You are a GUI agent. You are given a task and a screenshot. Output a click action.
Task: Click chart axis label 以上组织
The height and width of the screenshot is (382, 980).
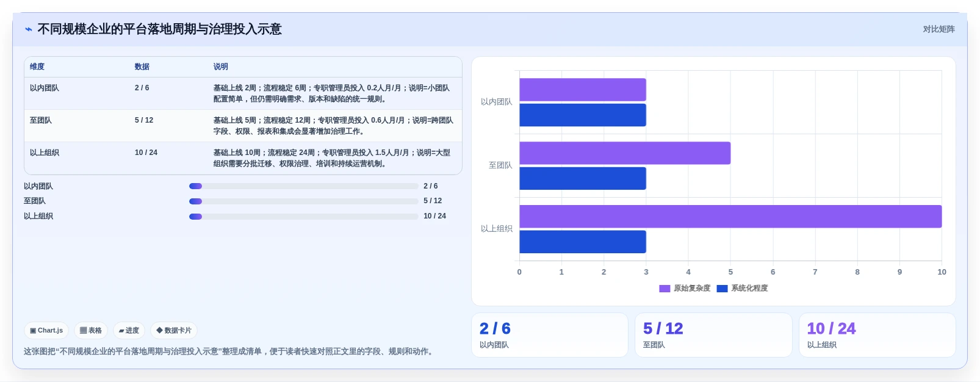(496, 229)
